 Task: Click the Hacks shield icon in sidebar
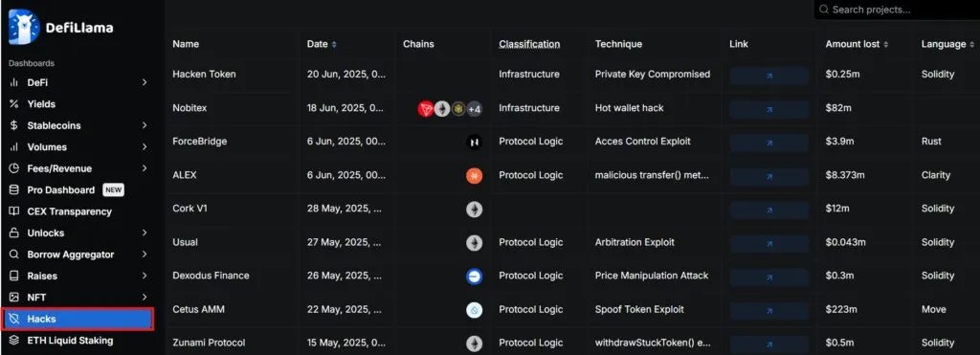13,319
